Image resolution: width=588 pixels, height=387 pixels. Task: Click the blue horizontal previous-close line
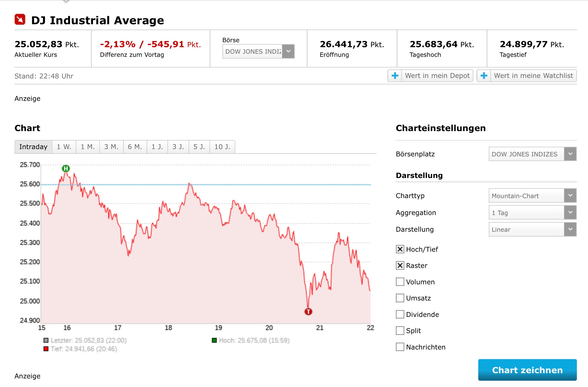point(261,185)
